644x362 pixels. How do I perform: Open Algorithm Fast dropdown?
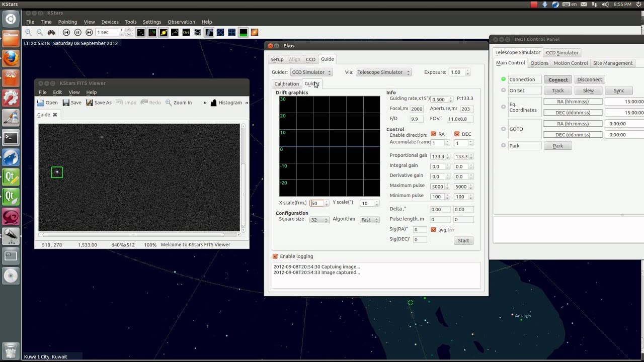[x=369, y=220]
